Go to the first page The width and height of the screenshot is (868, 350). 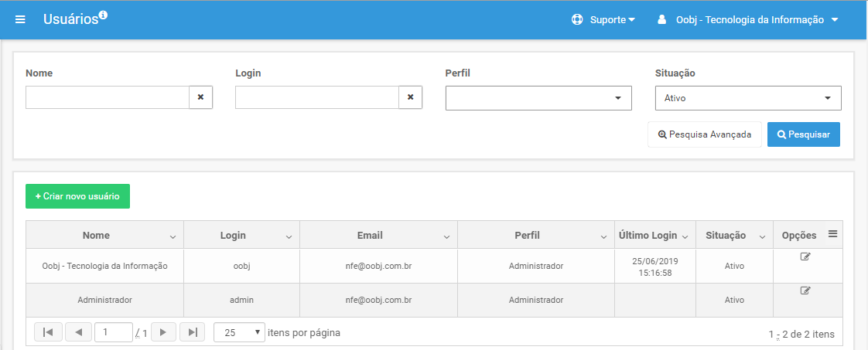(48, 332)
